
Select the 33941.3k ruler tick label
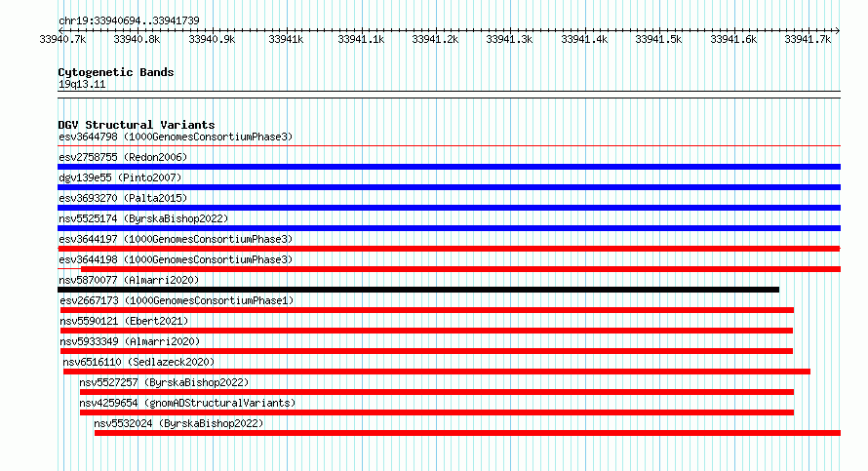[509, 39]
